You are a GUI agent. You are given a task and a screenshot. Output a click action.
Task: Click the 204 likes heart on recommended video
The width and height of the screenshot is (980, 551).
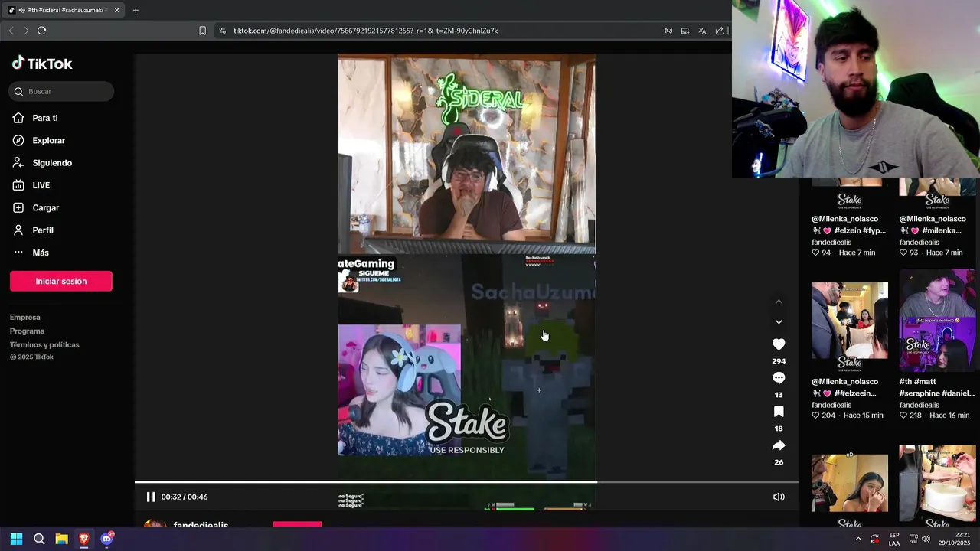point(816,416)
